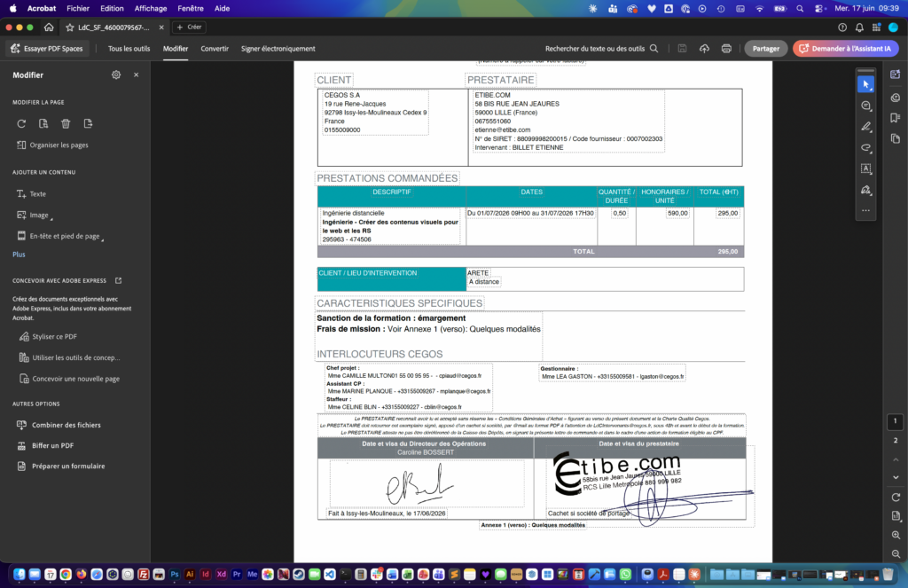This screenshot has width=908, height=588.
Task: Open Préparer un formulaire
Action: tap(61, 466)
